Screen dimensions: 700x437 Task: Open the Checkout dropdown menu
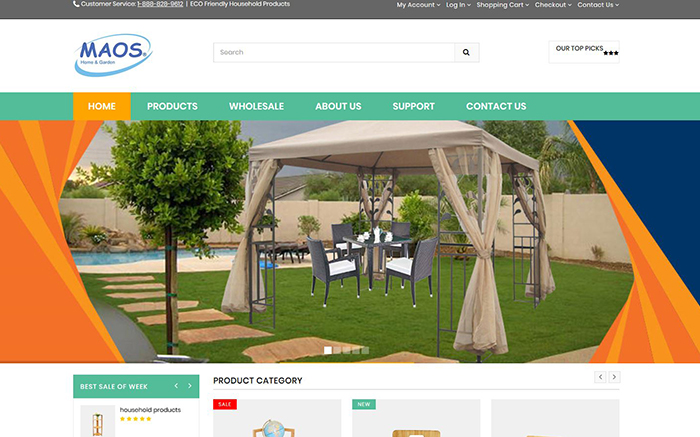(552, 4)
